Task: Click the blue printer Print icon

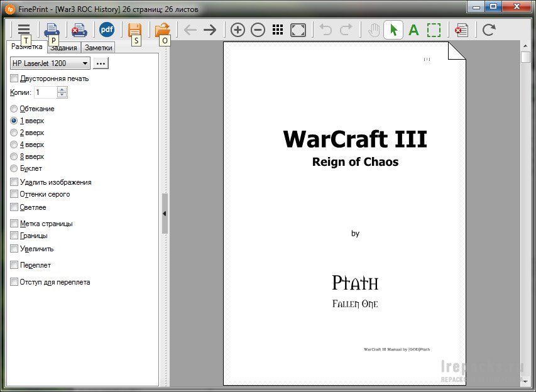Action: [x=51, y=30]
